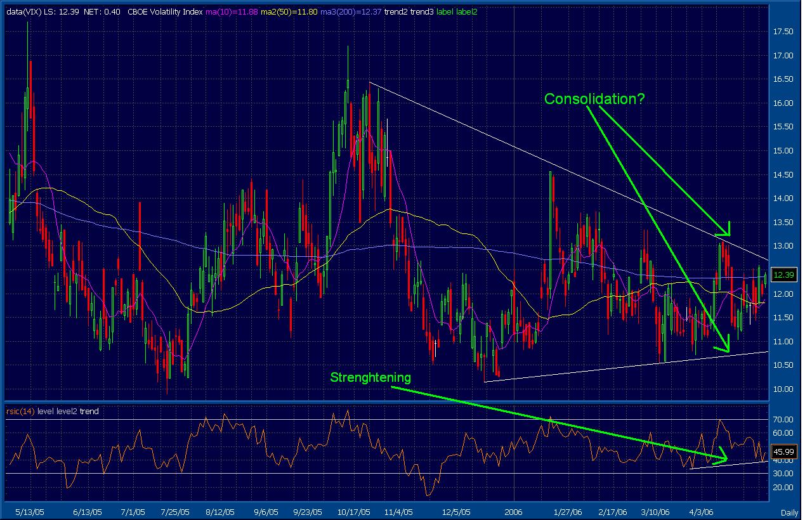This screenshot has width=812, height=520.
Task: Click the 11.00 price axis value
Action: 783,341
